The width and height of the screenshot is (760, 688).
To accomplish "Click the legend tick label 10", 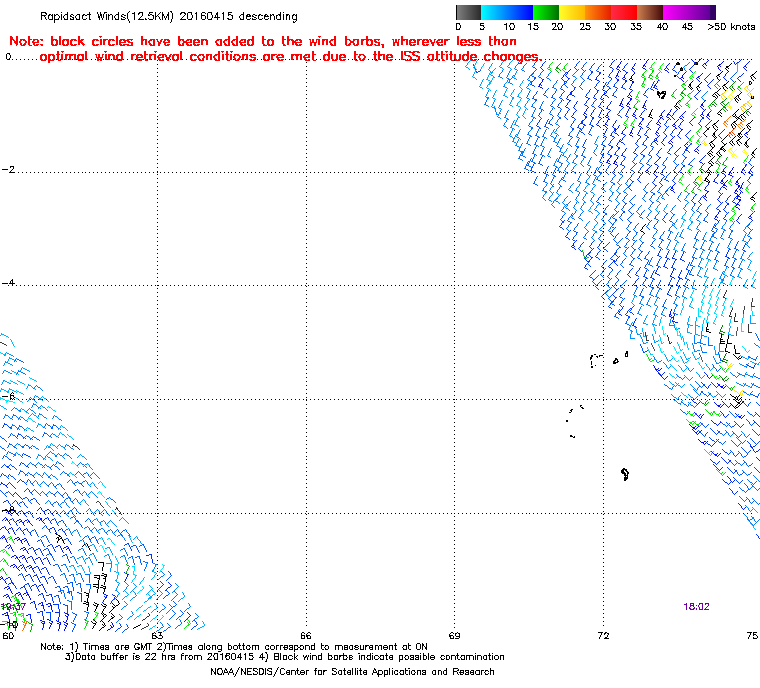I will pos(509,27).
